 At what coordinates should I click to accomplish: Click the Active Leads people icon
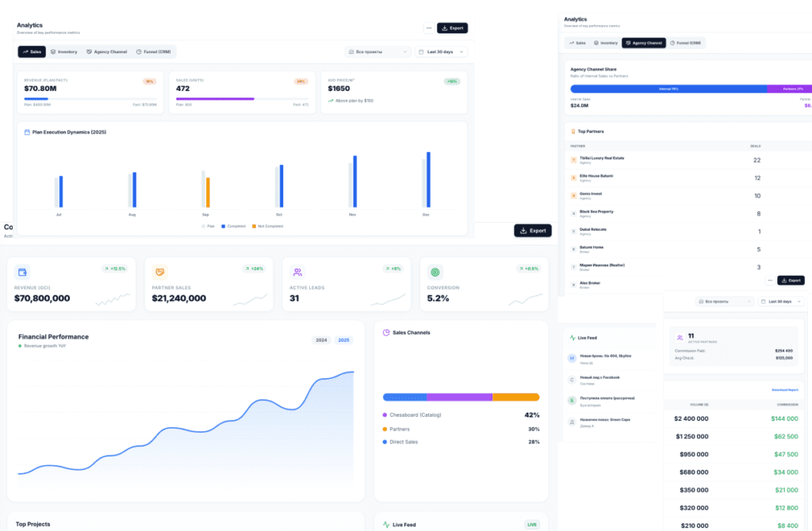pyautogui.click(x=297, y=272)
